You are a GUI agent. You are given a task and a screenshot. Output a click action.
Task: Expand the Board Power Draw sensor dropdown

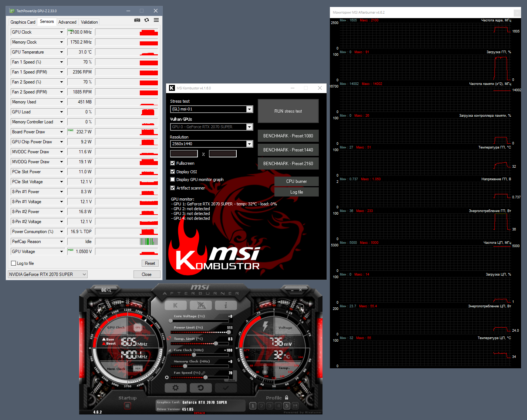tap(62, 132)
